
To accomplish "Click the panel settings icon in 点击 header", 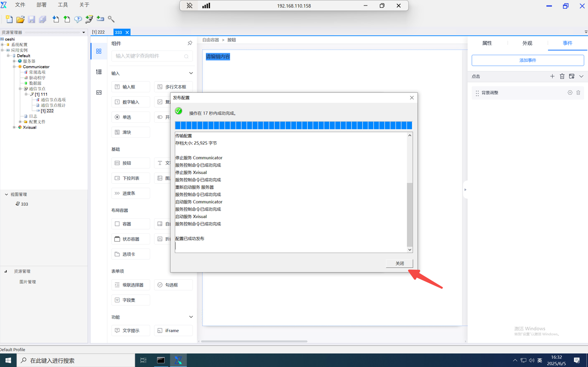I will [x=571, y=76].
